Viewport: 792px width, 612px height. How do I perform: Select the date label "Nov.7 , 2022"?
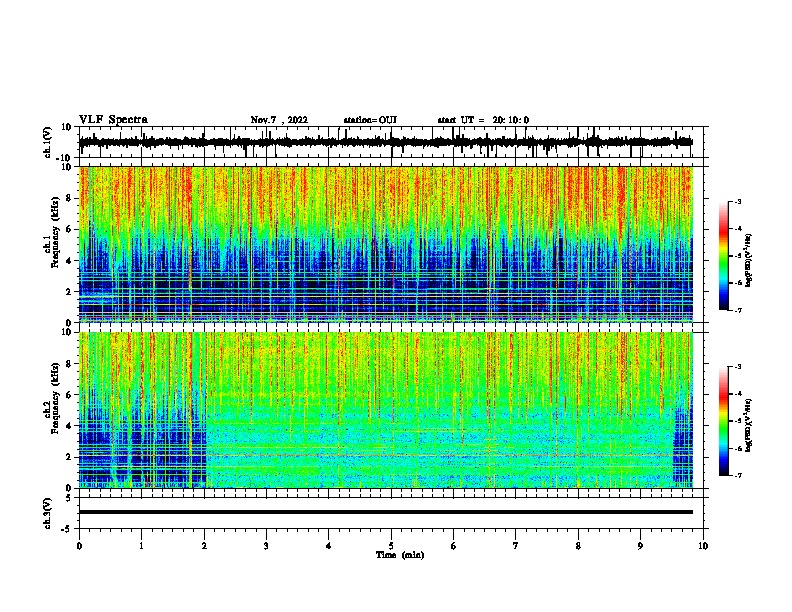coord(279,120)
